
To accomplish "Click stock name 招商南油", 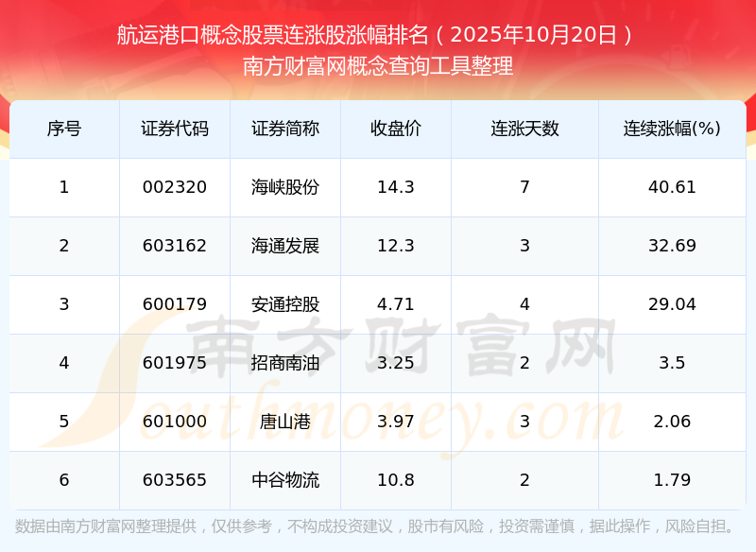I will (285, 363).
